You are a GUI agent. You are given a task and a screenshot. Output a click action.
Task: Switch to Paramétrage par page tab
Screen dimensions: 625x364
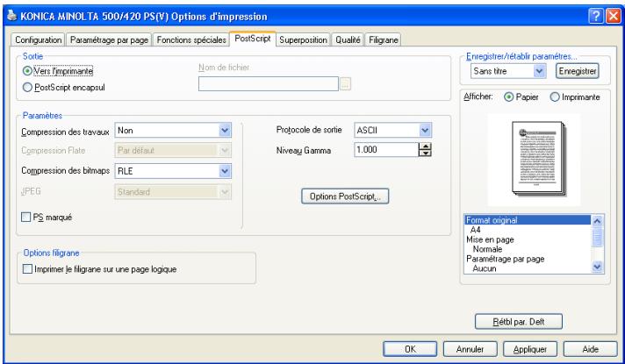click(x=109, y=39)
